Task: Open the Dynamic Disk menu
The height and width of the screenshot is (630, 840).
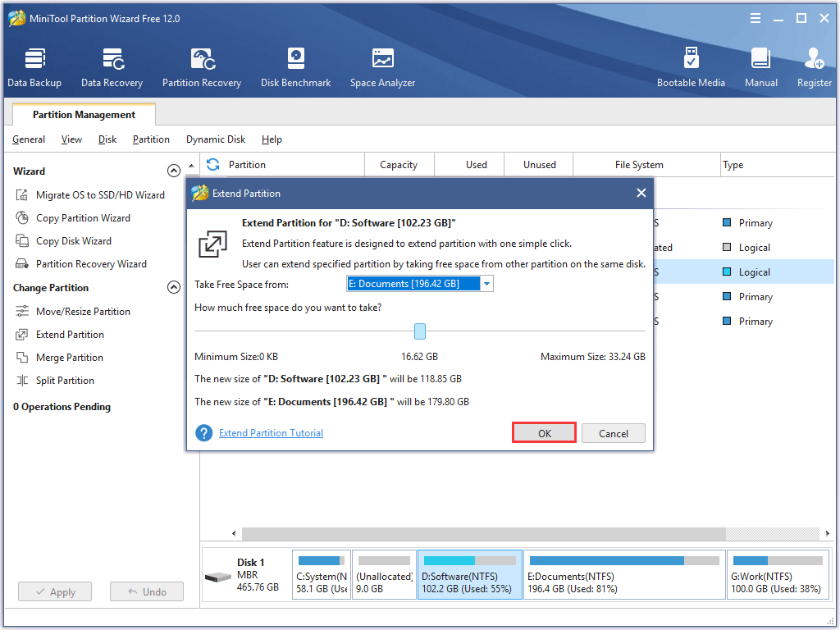Action: click(215, 139)
